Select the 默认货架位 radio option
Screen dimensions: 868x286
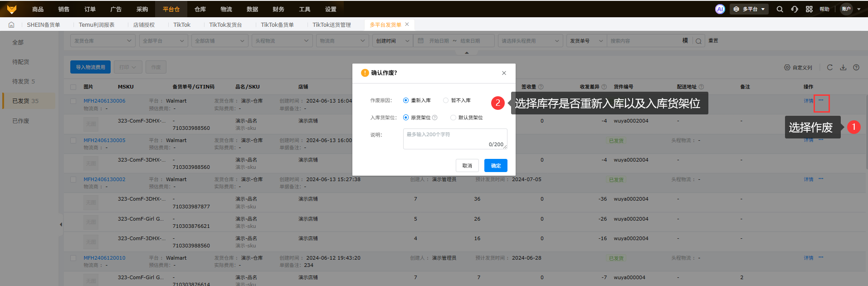click(453, 118)
